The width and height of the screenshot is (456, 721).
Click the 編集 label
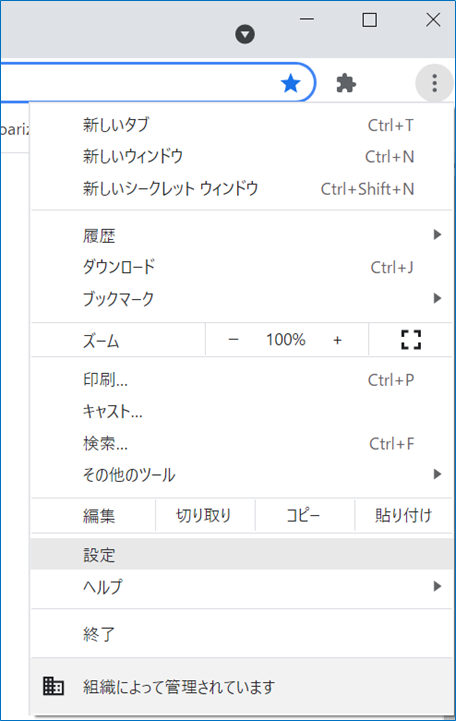99,516
